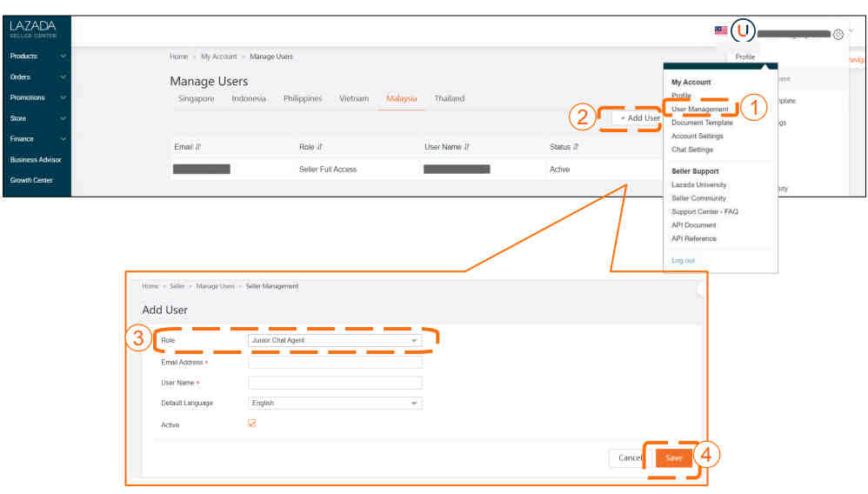
Task: Open Account Settings from account menu
Action: [x=697, y=136]
